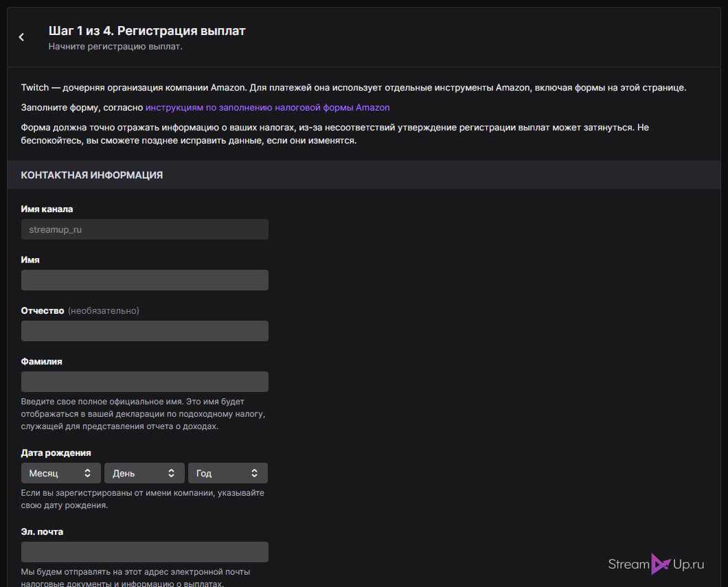Click the hint text starting Мы будем отправлять на этот адрес
Viewport: 728px width, 587px height.
coord(135,577)
